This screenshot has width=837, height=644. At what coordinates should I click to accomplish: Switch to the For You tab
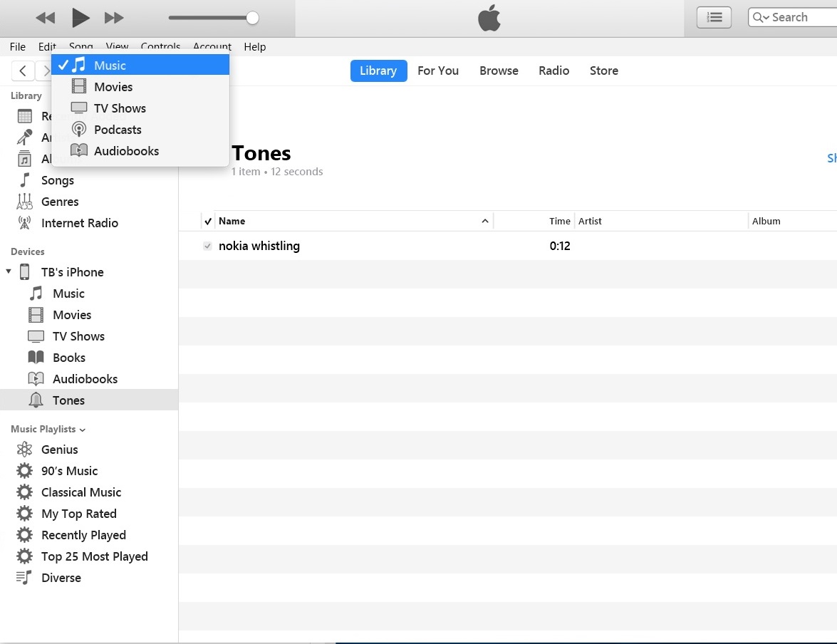point(437,71)
